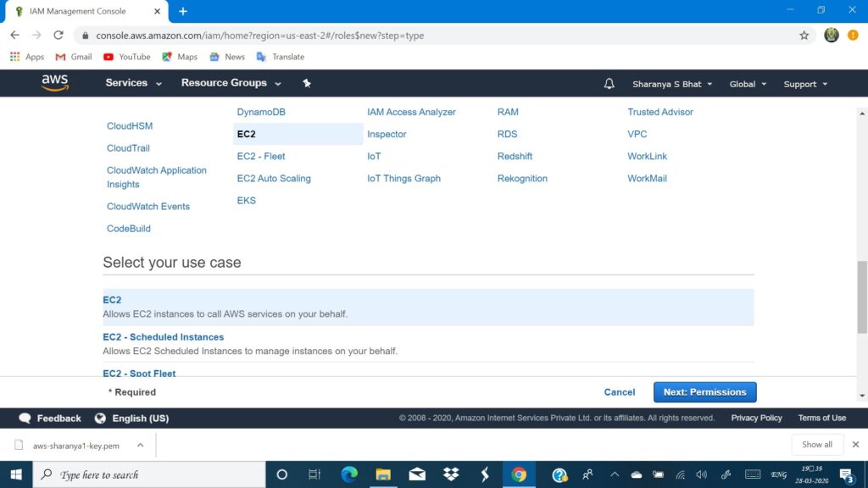
Task: Open Cortana from the taskbar circle icon
Action: [281, 474]
